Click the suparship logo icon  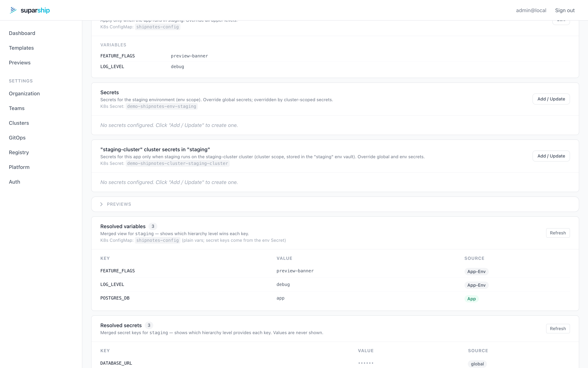pos(13,10)
